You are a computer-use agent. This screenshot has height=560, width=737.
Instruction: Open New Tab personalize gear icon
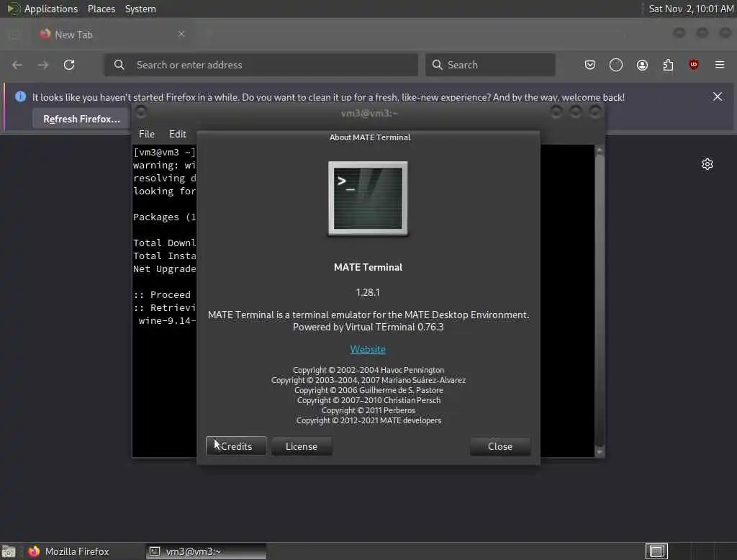tap(707, 164)
